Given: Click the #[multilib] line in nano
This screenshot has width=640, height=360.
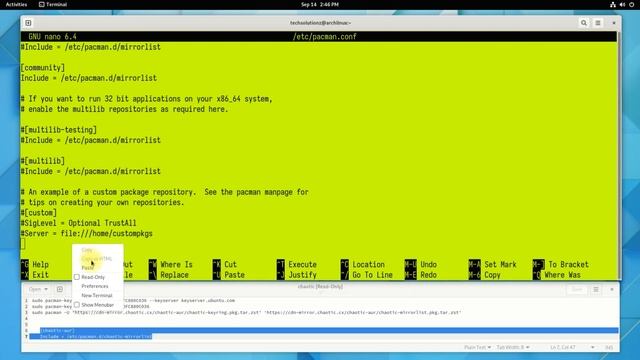Looking at the screenshot, I should [x=43, y=161].
